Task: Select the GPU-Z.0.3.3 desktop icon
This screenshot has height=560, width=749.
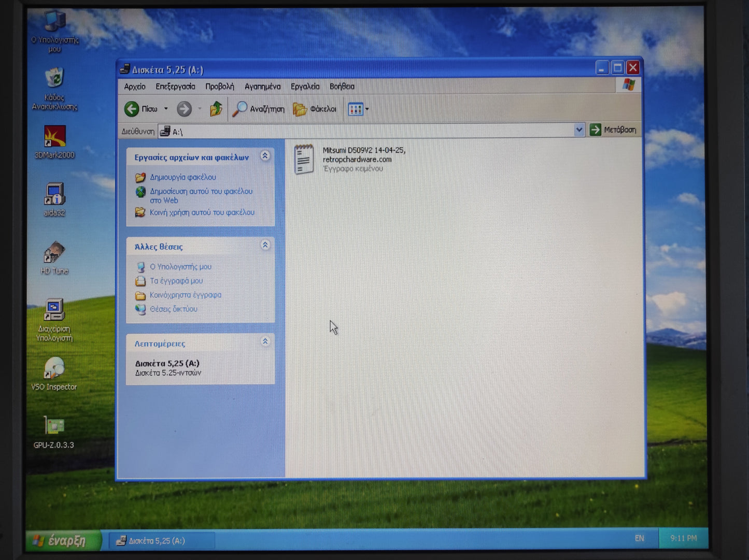Action: pos(54,427)
